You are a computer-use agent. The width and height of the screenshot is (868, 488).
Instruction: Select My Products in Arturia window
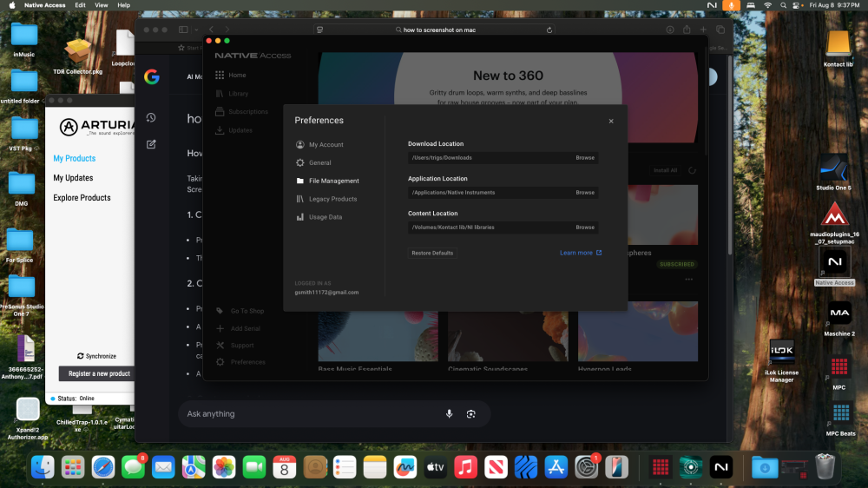coord(74,158)
